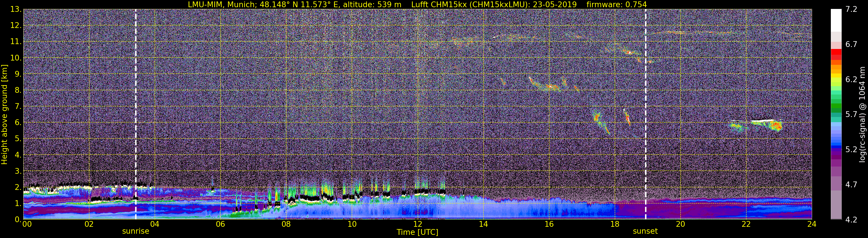The height and width of the screenshot is (238, 868).
Task: Click the time axis tick 02
Action: tap(89, 224)
